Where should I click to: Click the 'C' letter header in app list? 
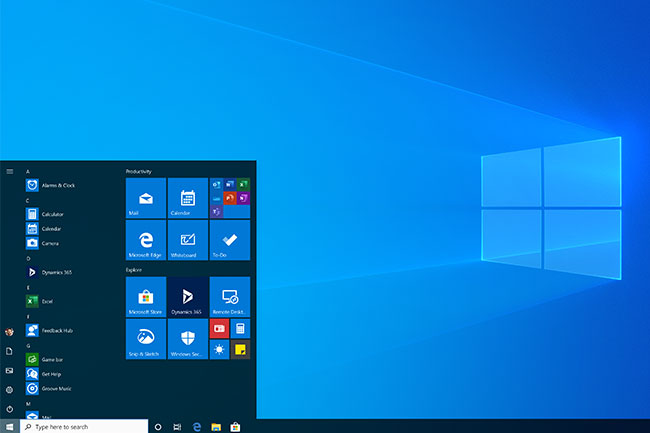click(x=28, y=201)
